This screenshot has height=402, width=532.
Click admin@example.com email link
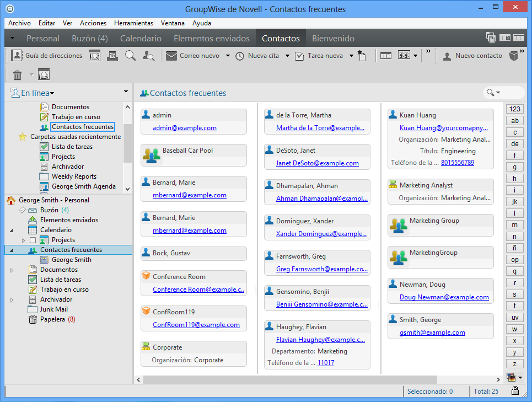[x=185, y=128]
